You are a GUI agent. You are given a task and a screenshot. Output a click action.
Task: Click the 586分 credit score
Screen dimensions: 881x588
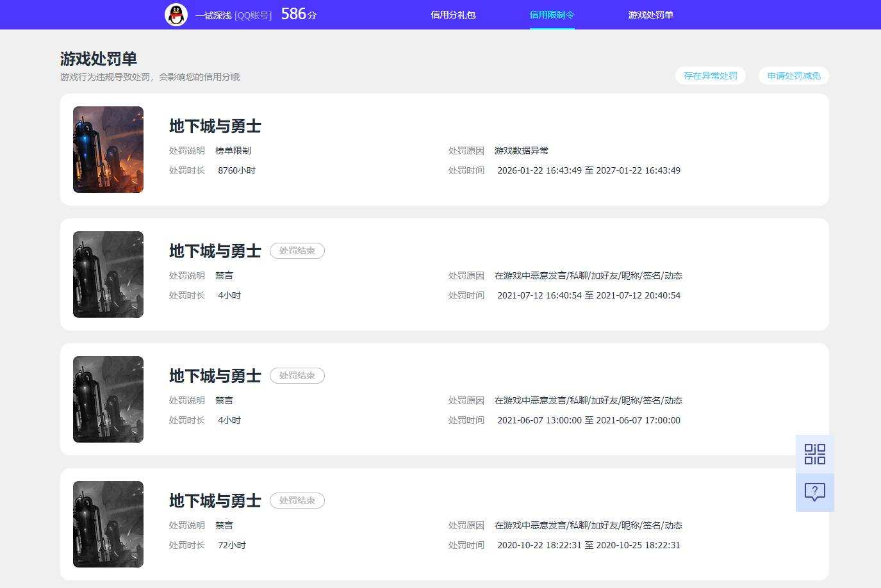[299, 14]
